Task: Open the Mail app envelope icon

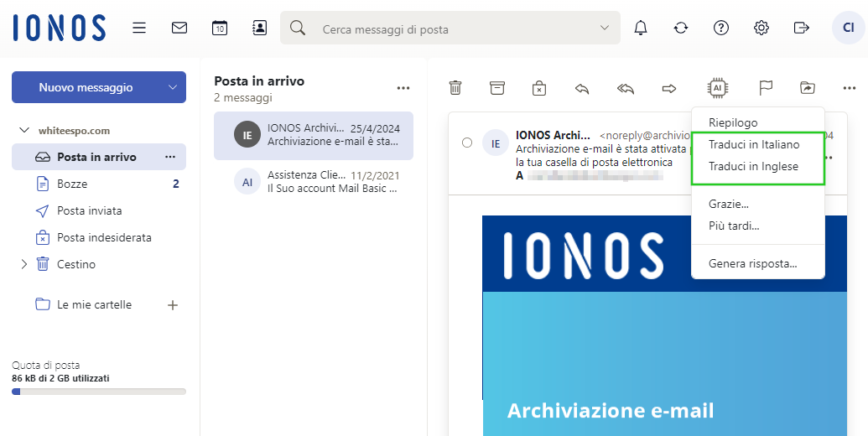Action: coord(179,28)
